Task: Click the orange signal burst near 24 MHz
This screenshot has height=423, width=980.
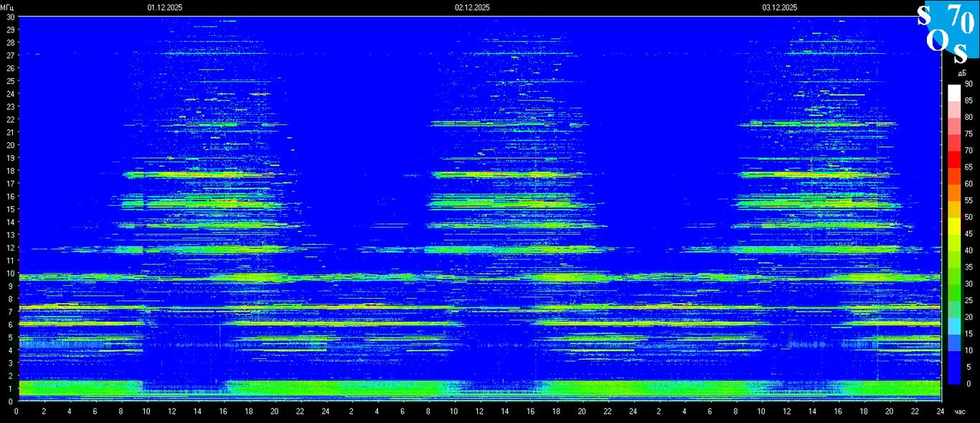Action: (x=260, y=94)
